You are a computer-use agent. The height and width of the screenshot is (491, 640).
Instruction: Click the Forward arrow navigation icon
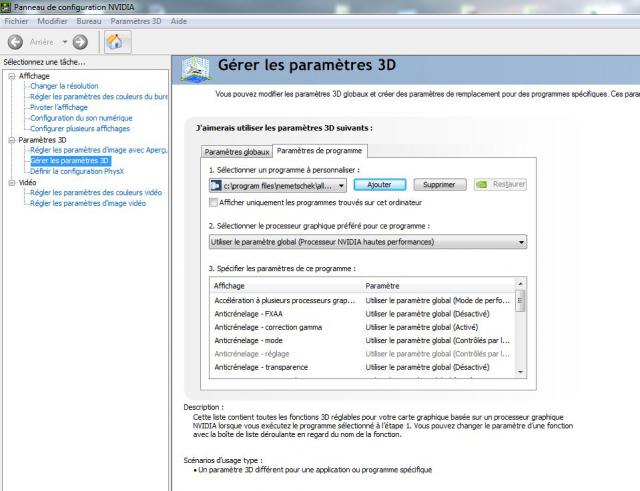[x=80, y=42]
